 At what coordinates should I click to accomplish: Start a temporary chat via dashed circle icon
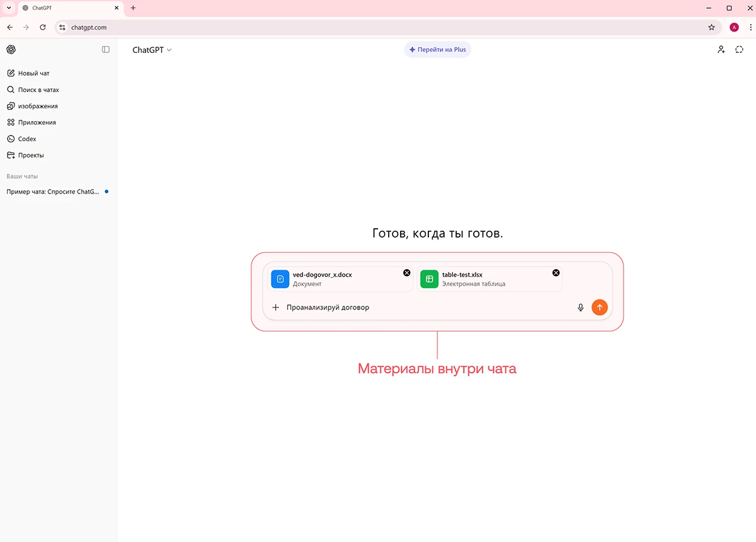tap(740, 50)
